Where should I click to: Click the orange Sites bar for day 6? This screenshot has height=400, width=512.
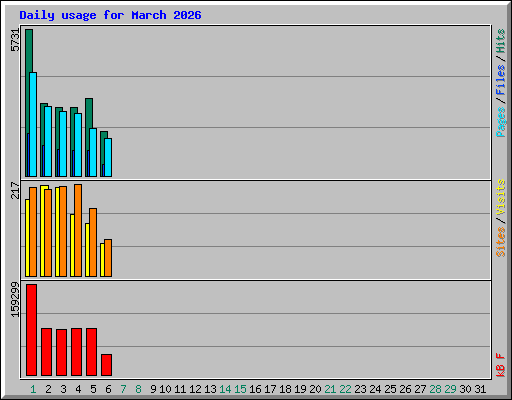pos(108,258)
